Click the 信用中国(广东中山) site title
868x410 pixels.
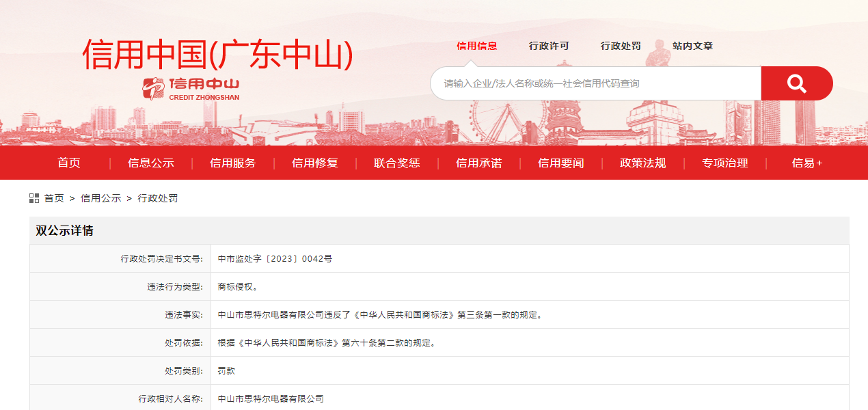pos(218,55)
